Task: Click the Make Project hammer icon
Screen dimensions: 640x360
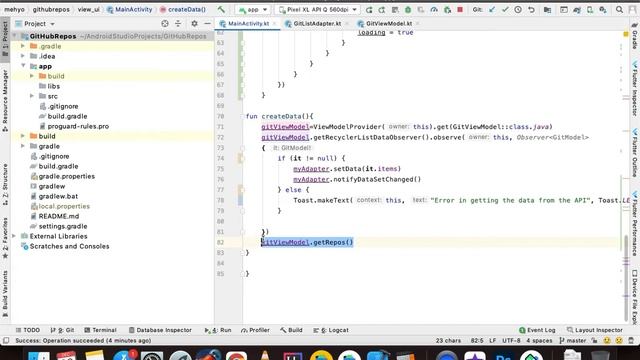Action: click(x=221, y=9)
